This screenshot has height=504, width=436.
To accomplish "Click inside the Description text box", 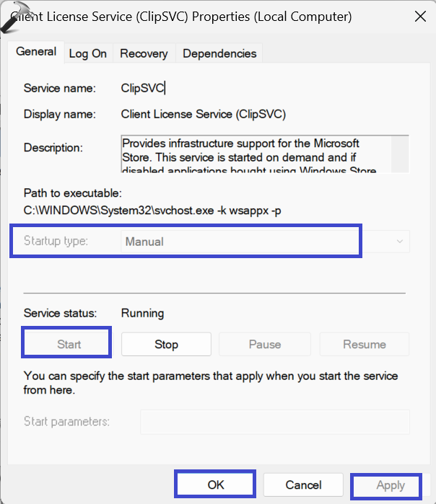I will click(253, 154).
